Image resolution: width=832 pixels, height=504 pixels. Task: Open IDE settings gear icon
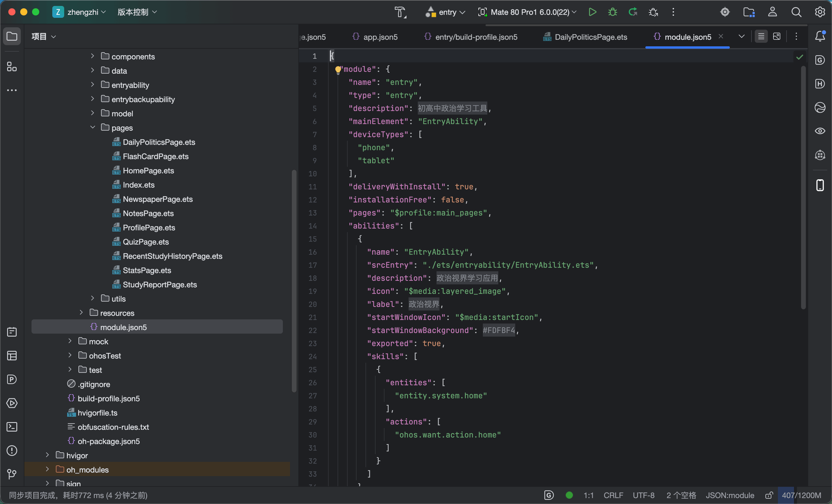click(820, 12)
